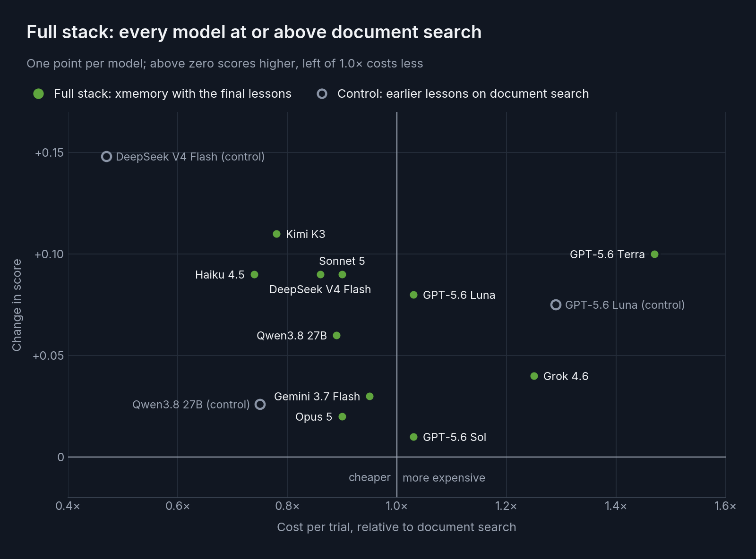Viewport: 756px width, 559px height.
Task: Click the Sonnet 5 data point
Action: pos(343,275)
